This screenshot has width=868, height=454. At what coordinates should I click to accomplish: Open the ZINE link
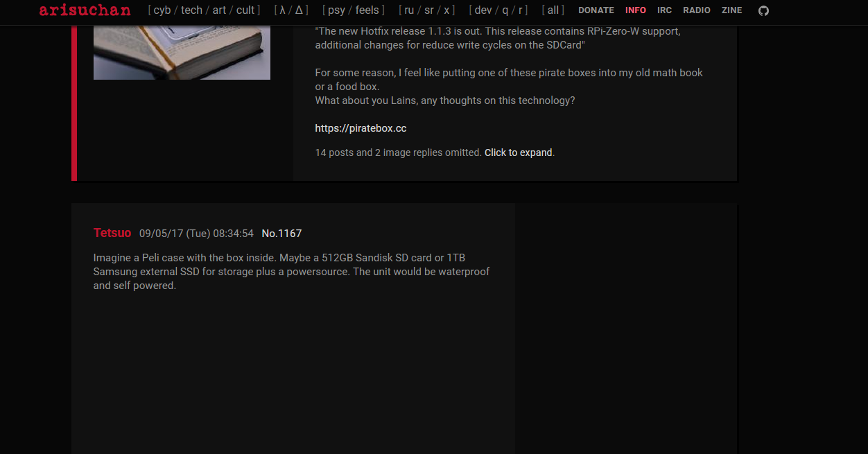pyautogui.click(x=731, y=10)
